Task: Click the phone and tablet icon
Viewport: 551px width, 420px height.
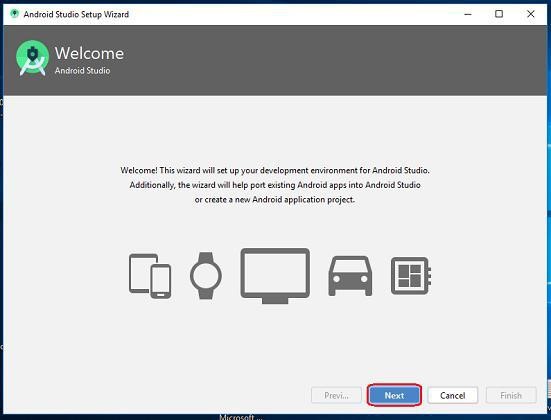Action: point(150,276)
